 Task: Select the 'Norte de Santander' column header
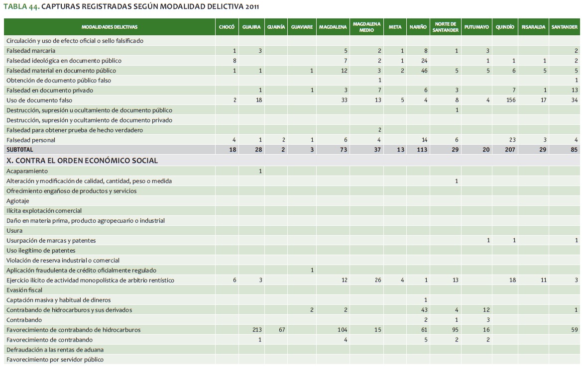445,27
